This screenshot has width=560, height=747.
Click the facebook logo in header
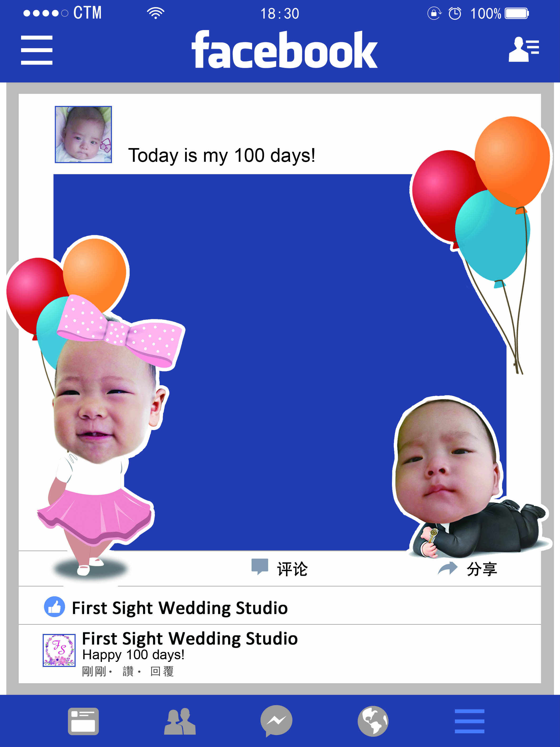coord(284,50)
